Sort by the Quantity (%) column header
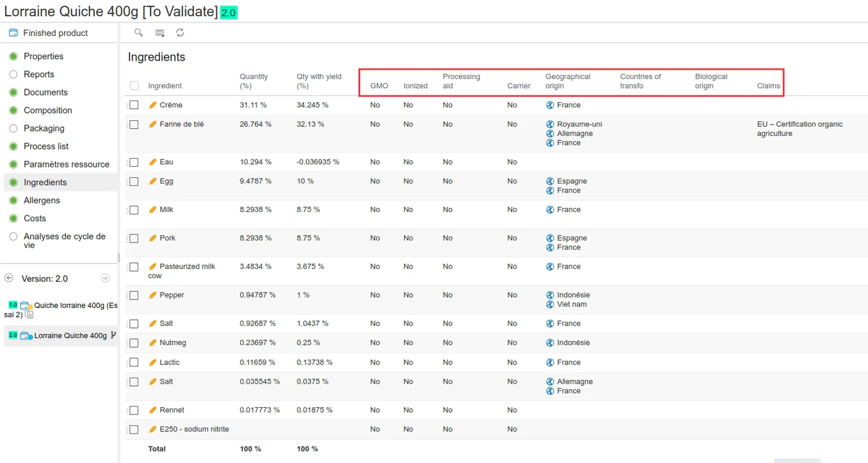The image size is (868, 463). 254,81
